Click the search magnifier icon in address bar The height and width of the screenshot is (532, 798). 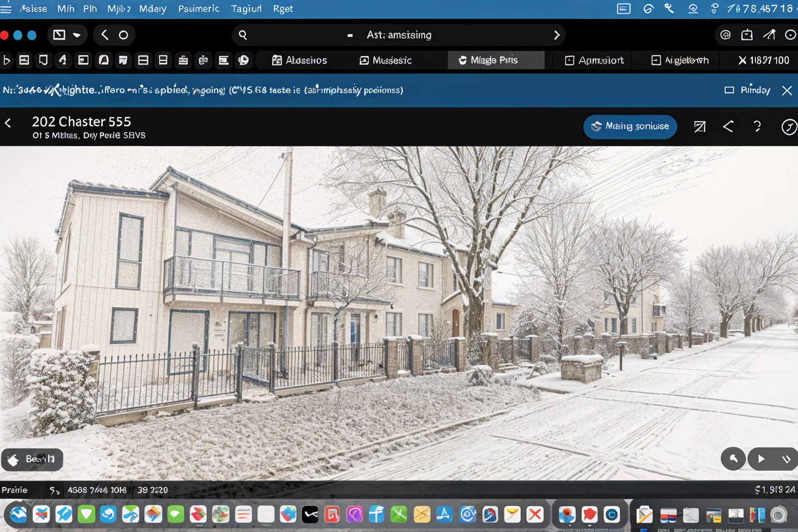click(x=243, y=35)
